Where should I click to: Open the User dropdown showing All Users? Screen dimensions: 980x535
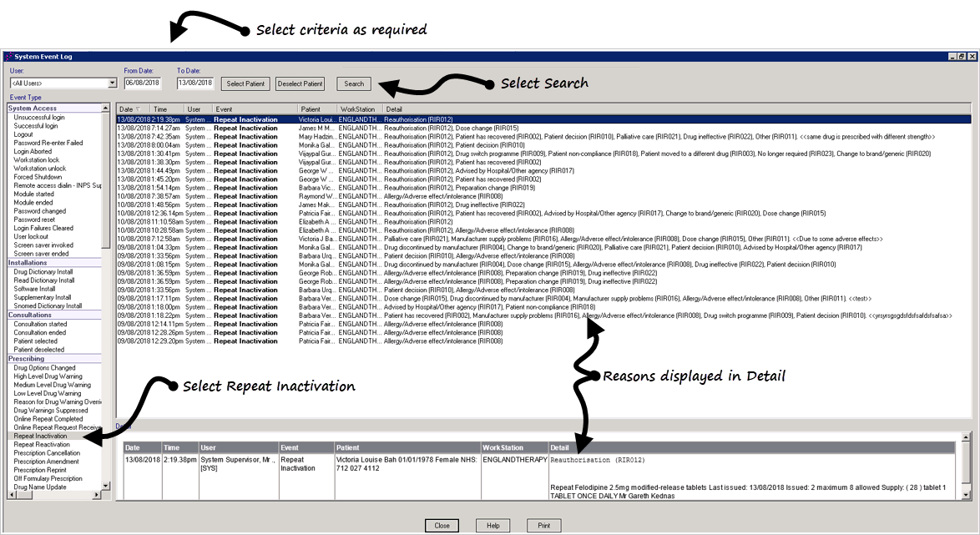point(113,83)
